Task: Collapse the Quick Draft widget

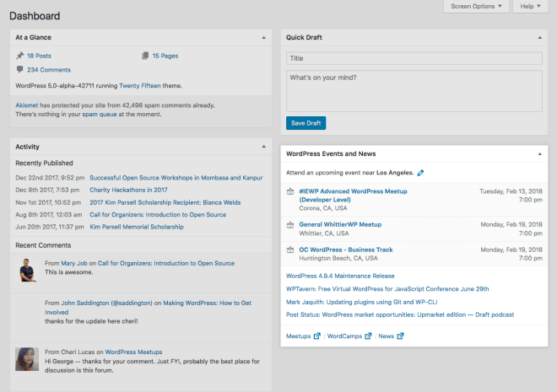Action: tap(539, 38)
